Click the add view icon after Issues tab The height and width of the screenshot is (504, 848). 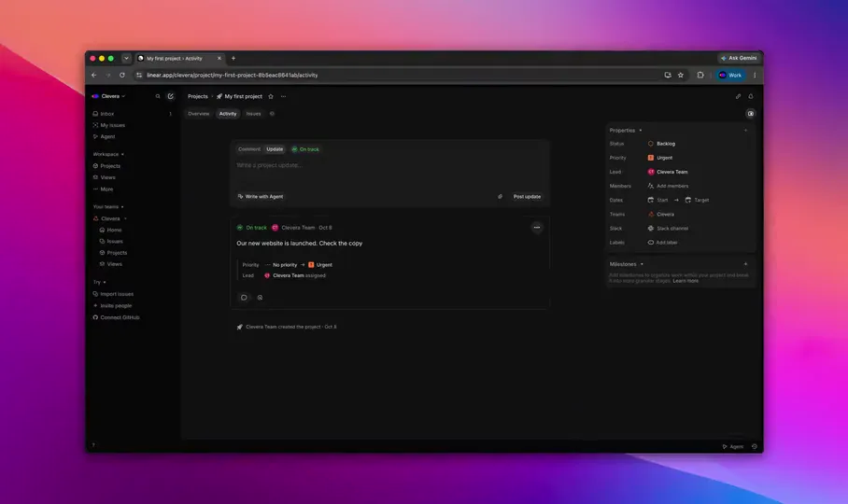point(272,114)
